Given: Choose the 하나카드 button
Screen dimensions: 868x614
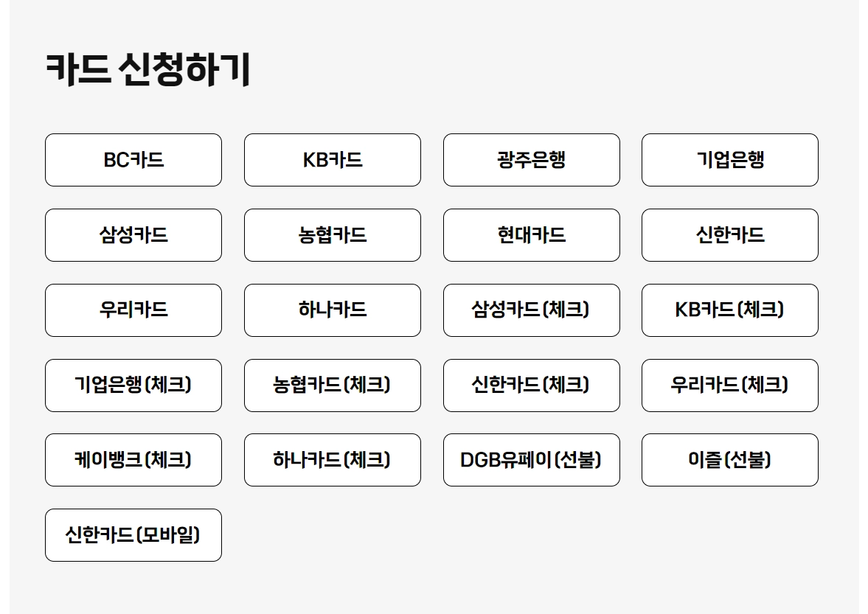Looking at the screenshot, I should pyautogui.click(x=332, y=310).
